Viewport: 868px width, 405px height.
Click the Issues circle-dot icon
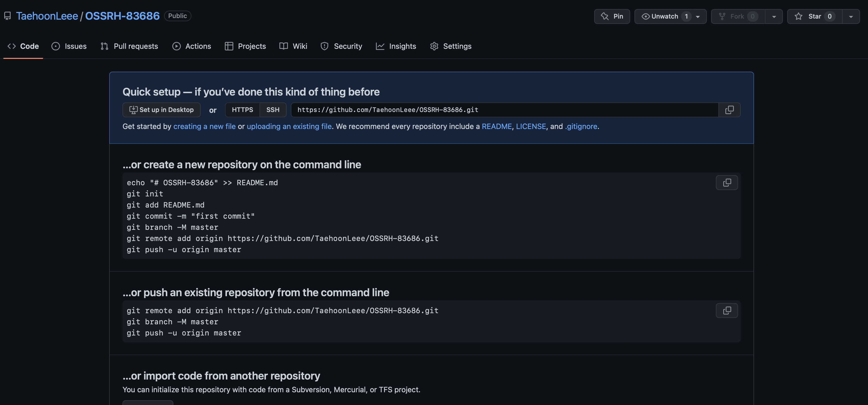56,46
